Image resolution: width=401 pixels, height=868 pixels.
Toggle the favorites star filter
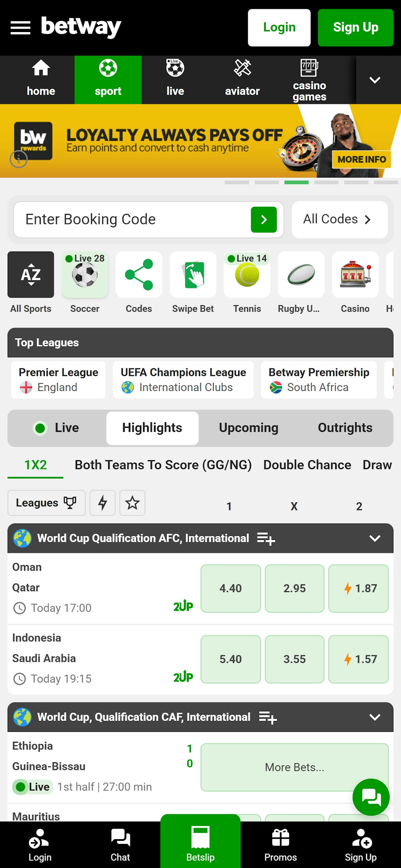[132, 503]
